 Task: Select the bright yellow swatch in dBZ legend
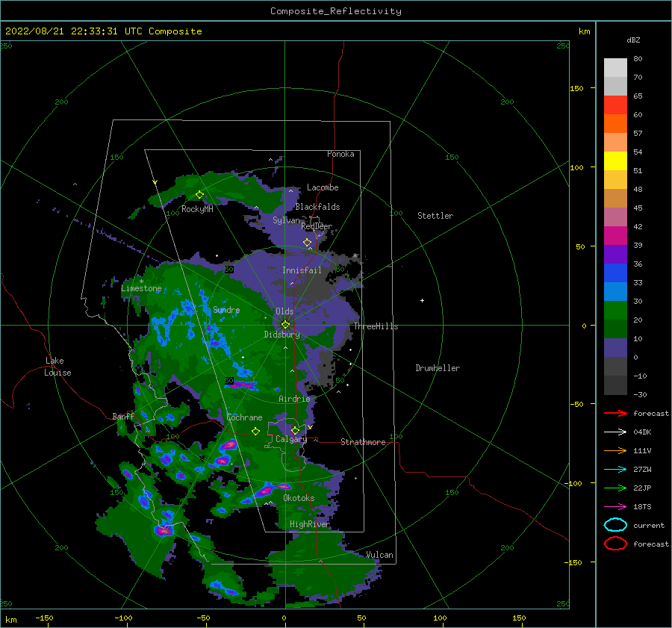click(x=615, y=161)
